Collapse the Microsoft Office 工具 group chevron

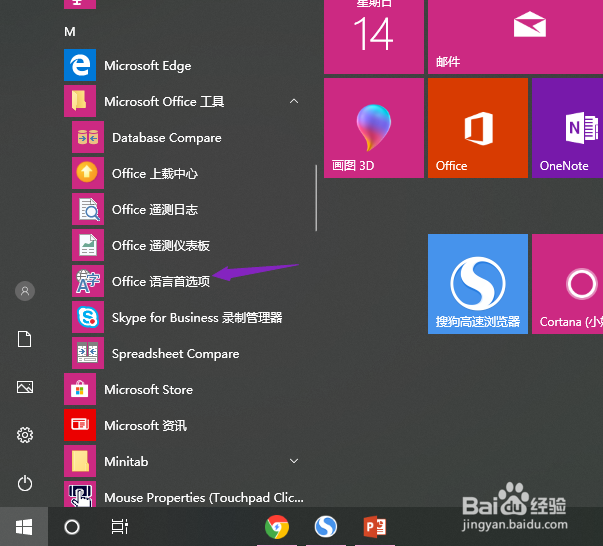pos(294,101)
